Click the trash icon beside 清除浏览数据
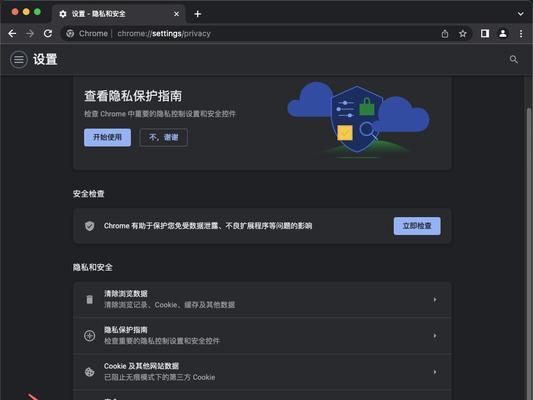 89,299
